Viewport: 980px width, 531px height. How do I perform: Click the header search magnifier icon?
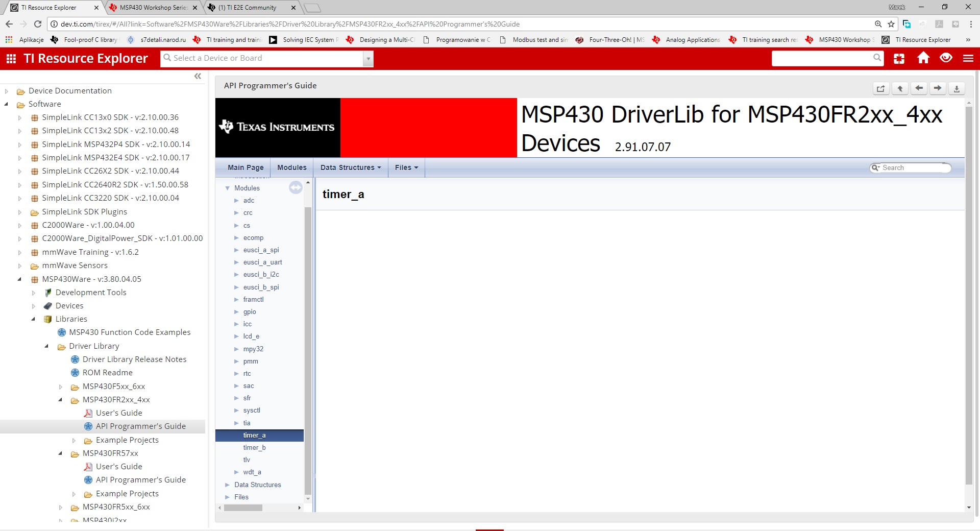877,58
